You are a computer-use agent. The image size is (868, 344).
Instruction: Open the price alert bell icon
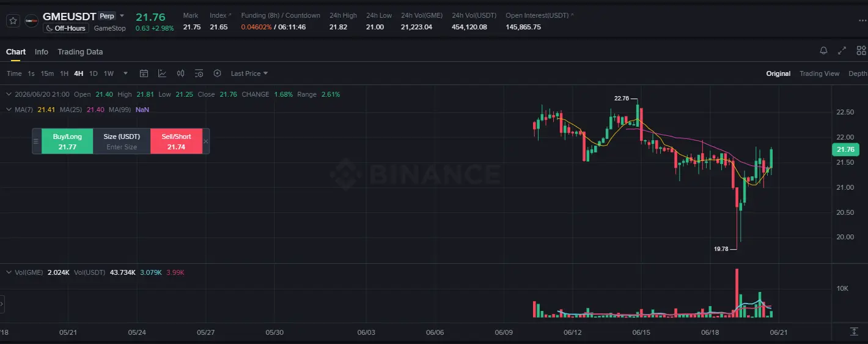coord(823,51)
